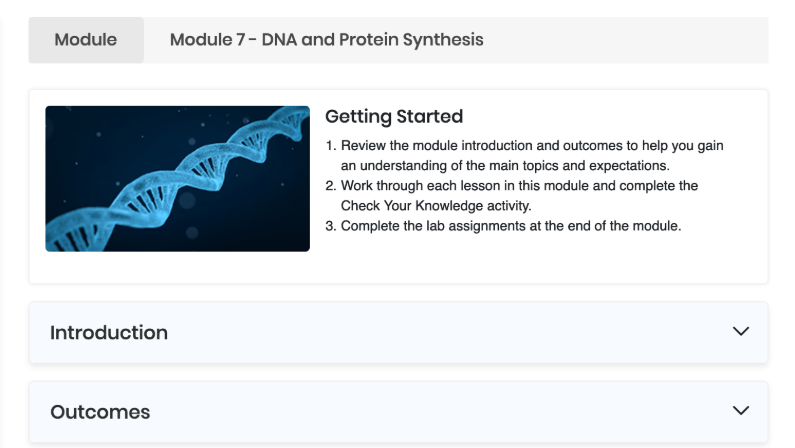Select the Module tab

86,40
